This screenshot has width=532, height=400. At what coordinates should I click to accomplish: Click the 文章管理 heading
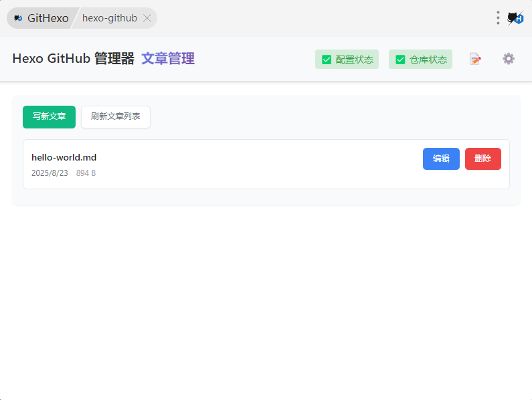(x=168, y=58)
